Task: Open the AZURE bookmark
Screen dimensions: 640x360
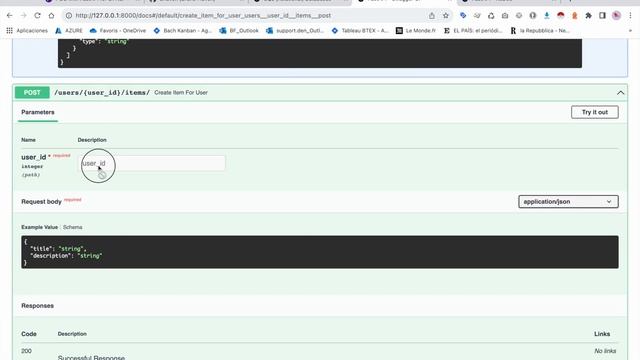Action: [69, 31]
